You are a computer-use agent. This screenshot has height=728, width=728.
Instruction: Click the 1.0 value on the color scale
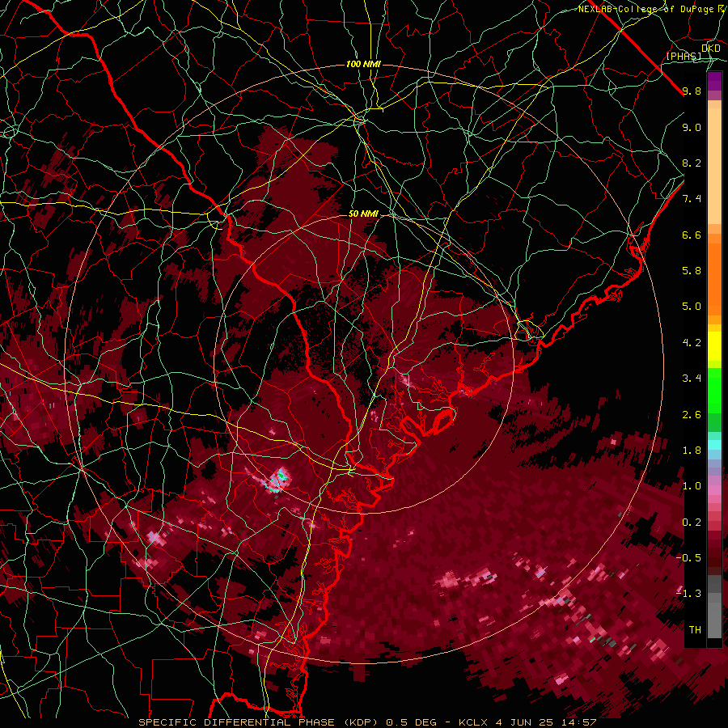pyautogui.click(x=692, y=486)
